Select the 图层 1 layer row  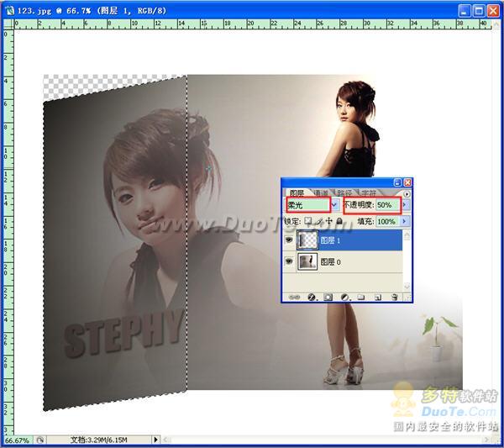click(x=342, y=240)
